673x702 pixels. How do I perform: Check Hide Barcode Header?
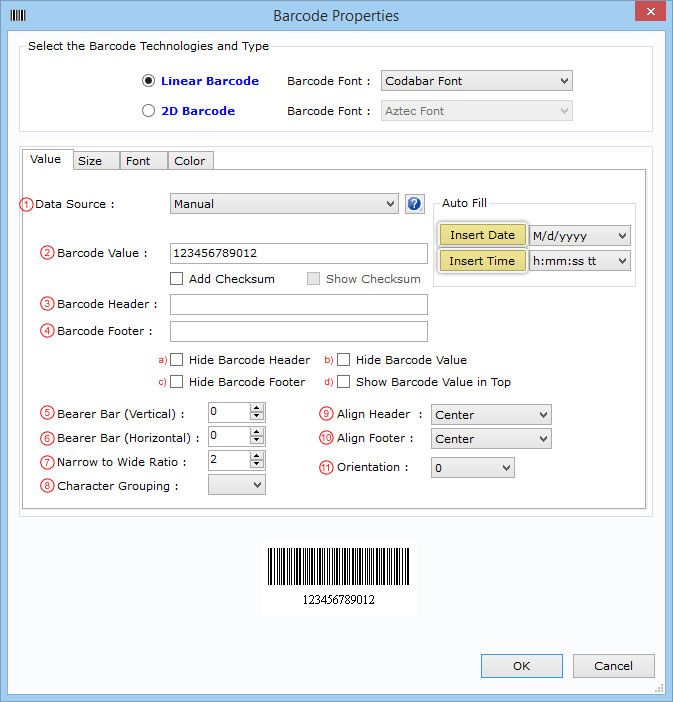click(x=176, y=360)
